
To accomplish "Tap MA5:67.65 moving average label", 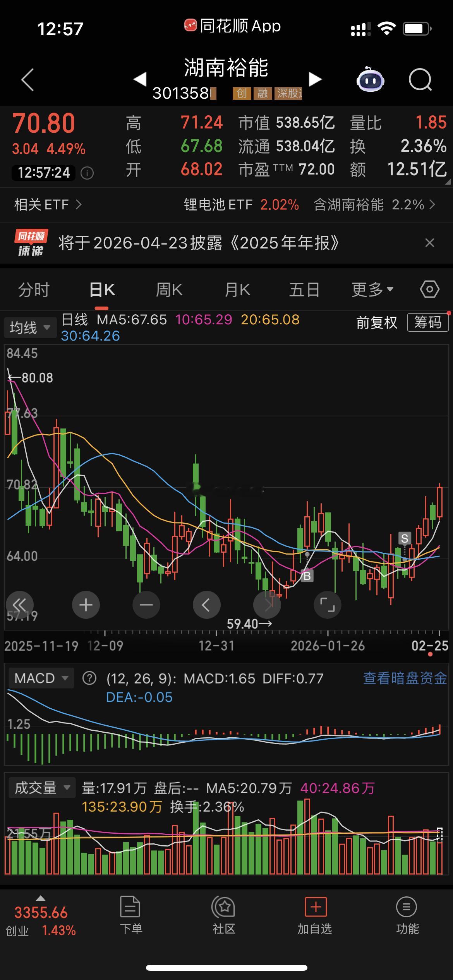I will click(132, 320).
